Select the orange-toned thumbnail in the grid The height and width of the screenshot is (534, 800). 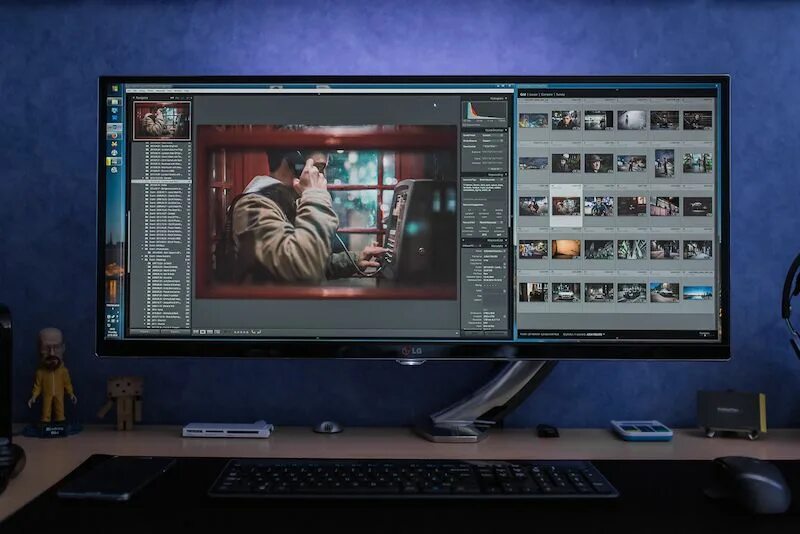566,249
